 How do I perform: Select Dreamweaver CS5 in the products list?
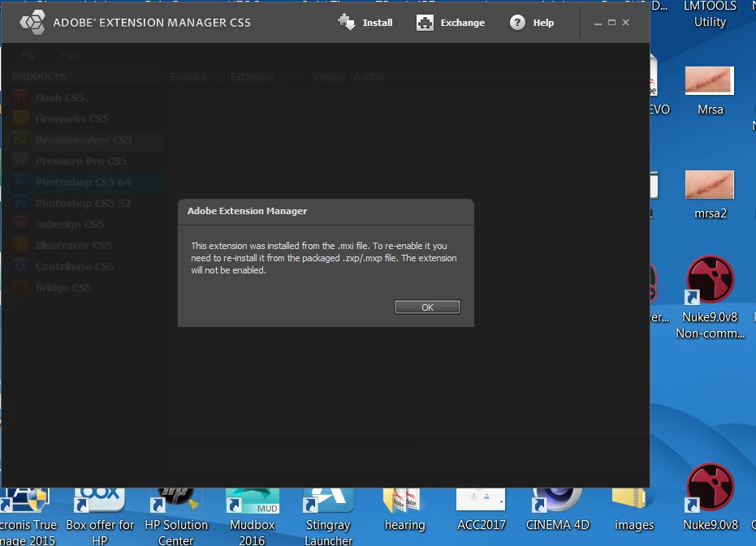(83, 140)
